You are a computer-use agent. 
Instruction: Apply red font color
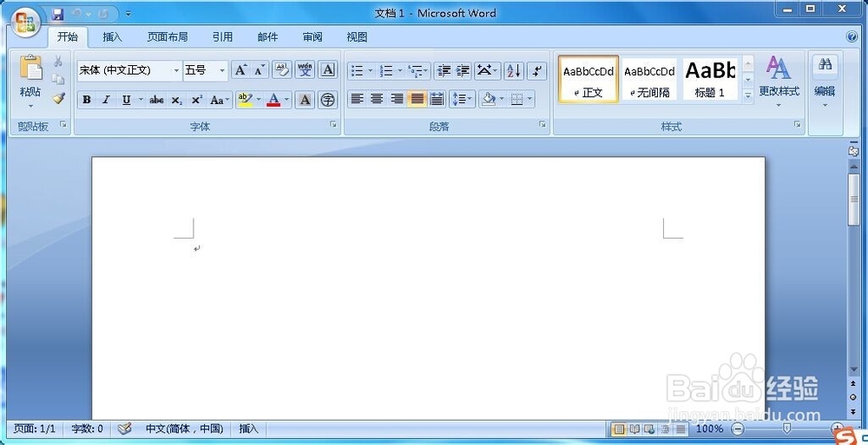click(x=273, y=100)
